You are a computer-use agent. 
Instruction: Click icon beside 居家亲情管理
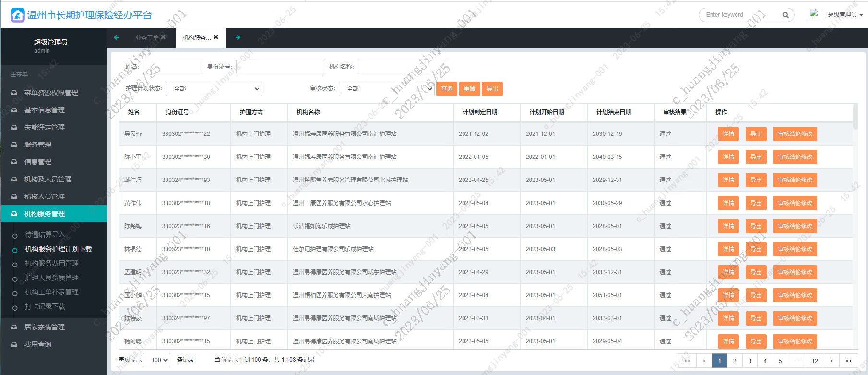(x=14, y=327)
